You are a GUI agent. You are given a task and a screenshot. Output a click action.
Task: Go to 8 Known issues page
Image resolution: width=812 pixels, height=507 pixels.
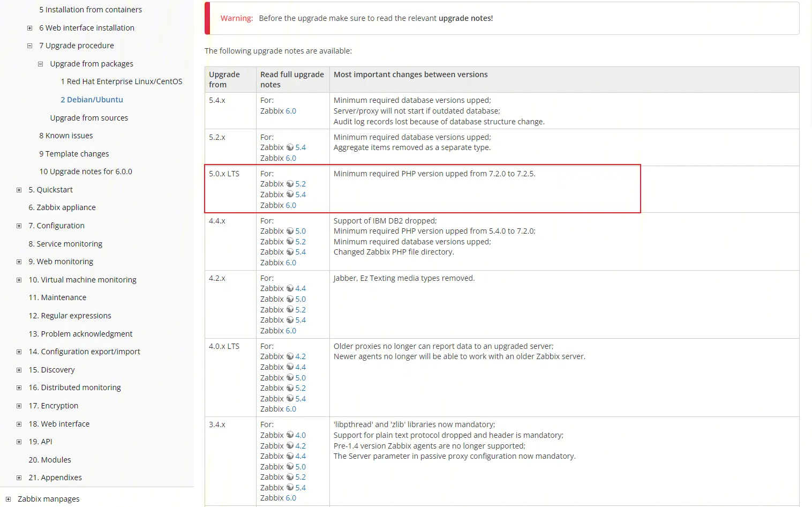(x=66, y=136)
